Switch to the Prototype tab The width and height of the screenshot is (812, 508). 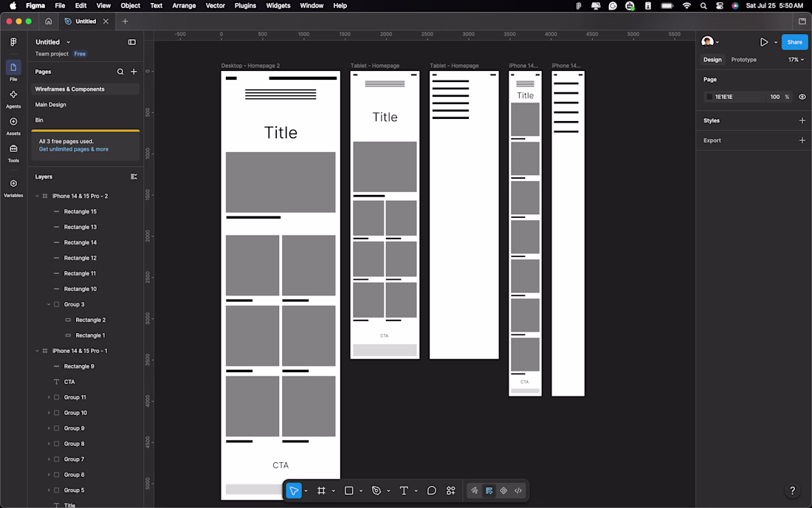743,60
